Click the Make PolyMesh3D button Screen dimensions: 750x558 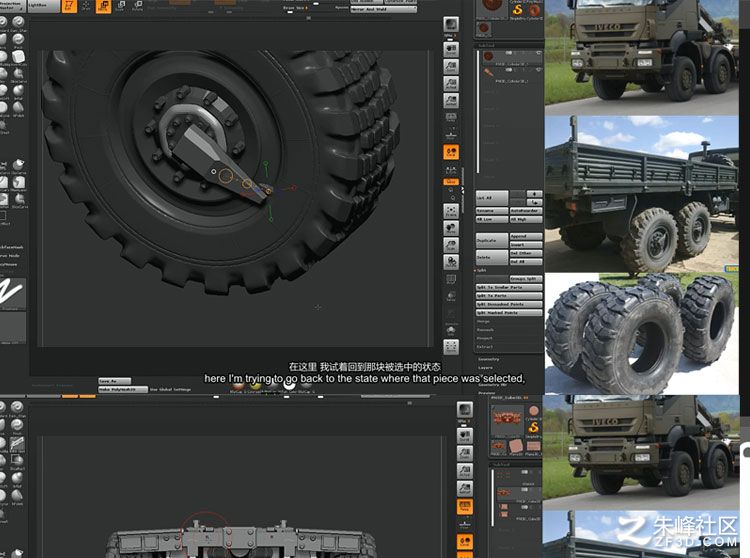(x=123, y=390)
